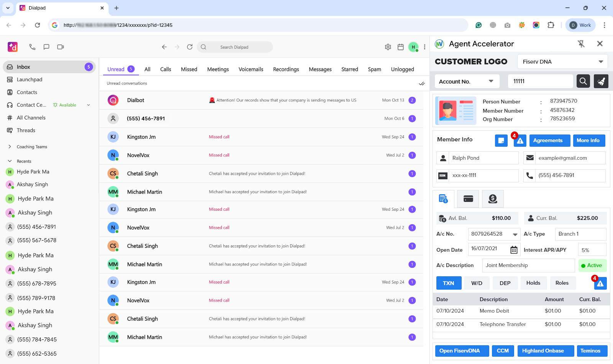Expand the Coaching Teams section
The height and width of the screenshot is (364, 613).
coord(10,147)
